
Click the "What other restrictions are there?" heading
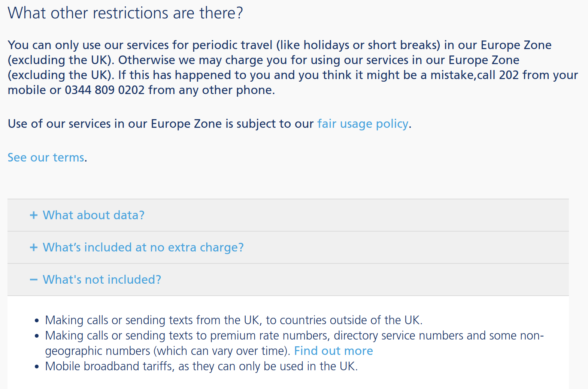coord(125,13)
